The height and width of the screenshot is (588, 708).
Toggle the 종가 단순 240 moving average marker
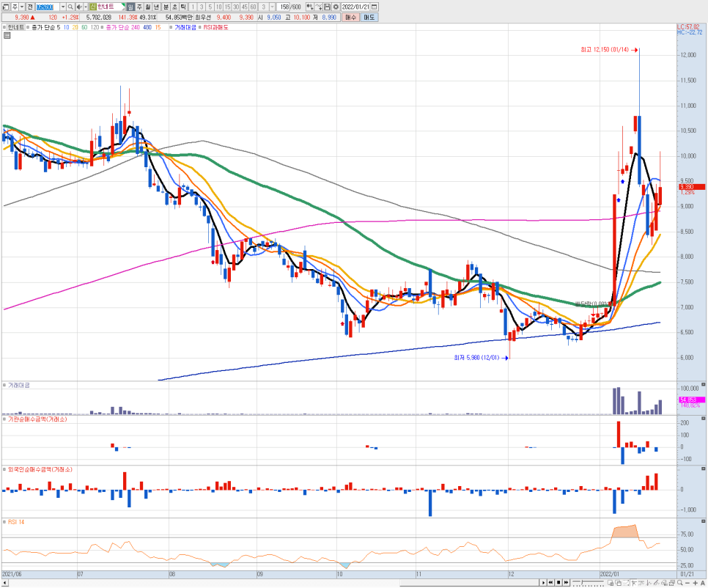pyautogui.click(x=103, y=28)
